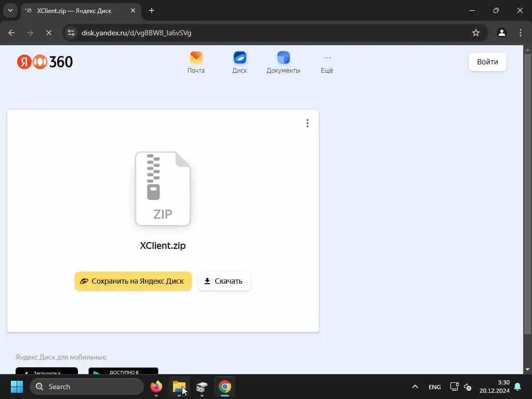Show hidden tray icons chevron
This screenshot has width=532, height=399.
click(415, 387)
